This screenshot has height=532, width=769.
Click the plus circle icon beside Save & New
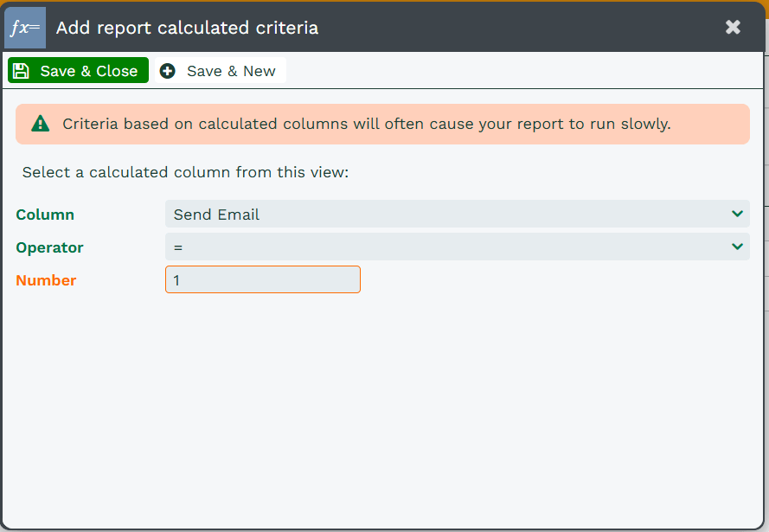[x=167, y=71]
